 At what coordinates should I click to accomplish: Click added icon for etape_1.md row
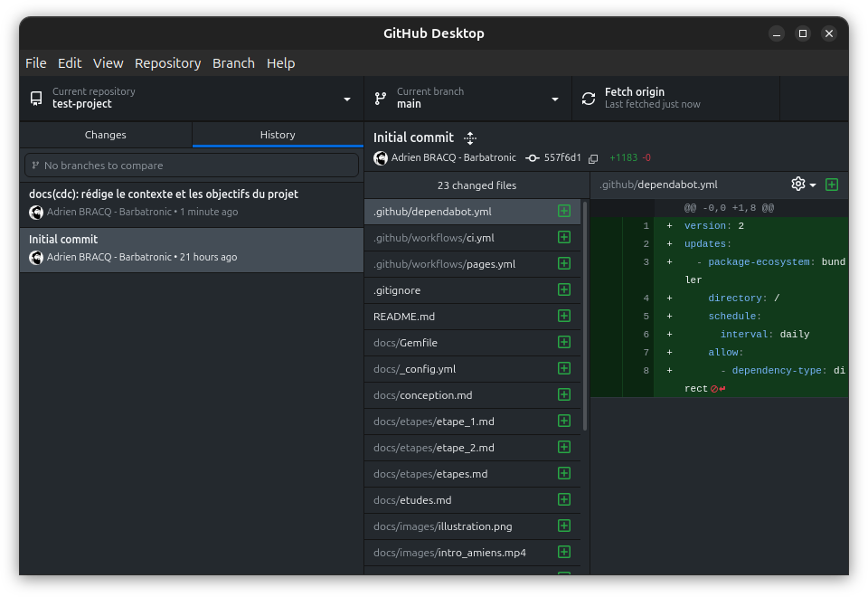[x=564, y=421]
